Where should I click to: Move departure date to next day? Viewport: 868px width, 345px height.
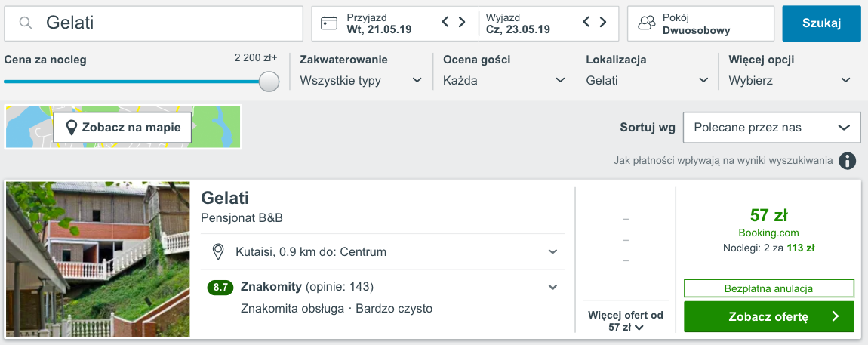(603, 22)
